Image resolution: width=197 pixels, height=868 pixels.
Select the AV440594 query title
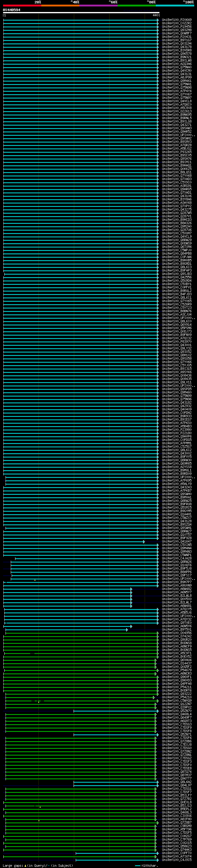coord(11,10)
